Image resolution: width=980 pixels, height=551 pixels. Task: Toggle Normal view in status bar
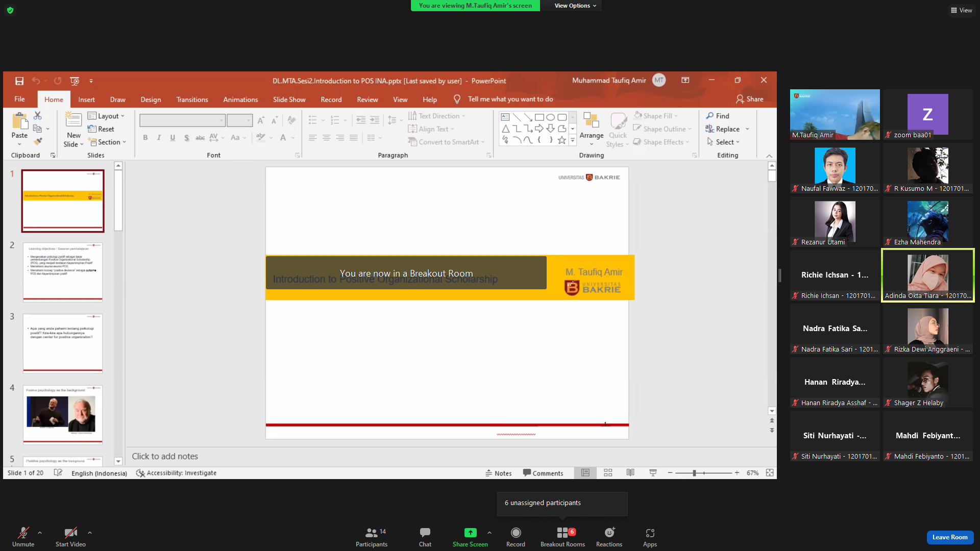pyautogui.click(x=585, y=473)
